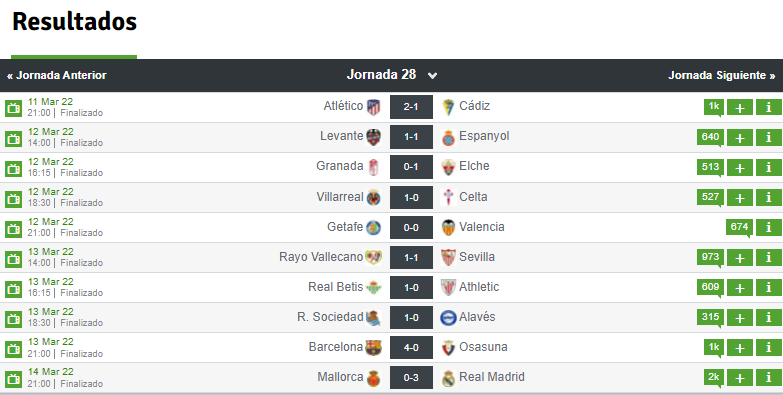Viewport: 783px width, 395px height.
Task: Click the Athletic team link
Action: click(x=479, y=287)
